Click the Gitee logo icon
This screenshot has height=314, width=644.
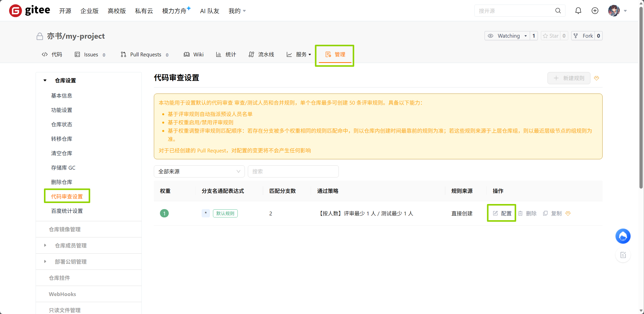[x=15, y=10]
